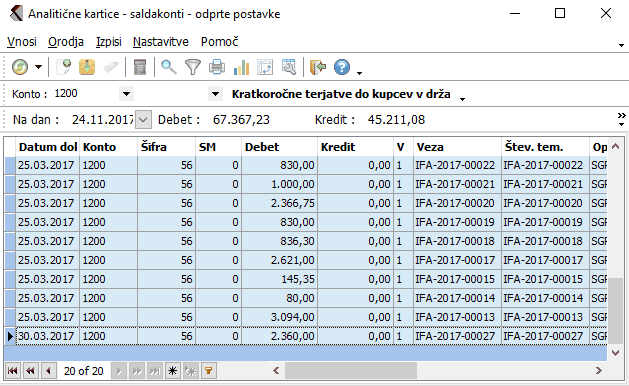Click vertical scrollbar down arrow
Image resolution: width=629 pixels, height=386 pixels.
pos(615,353)
